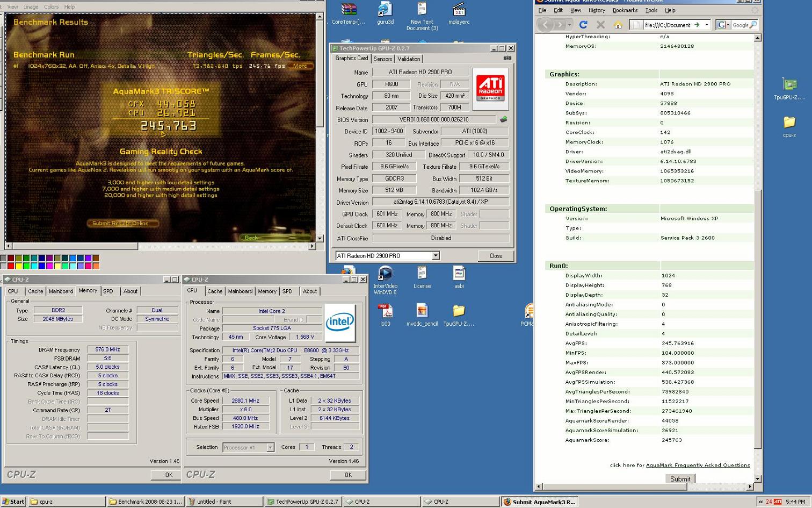812x508 pixels.
Task: Open the Bookmarks menu in Firefox
Action: [625, 10]
